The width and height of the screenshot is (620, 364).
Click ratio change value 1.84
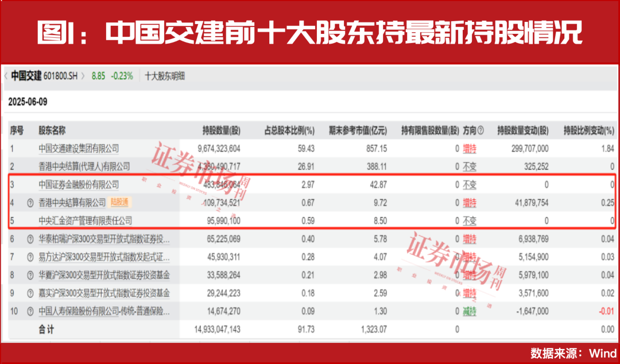(608, 149)
